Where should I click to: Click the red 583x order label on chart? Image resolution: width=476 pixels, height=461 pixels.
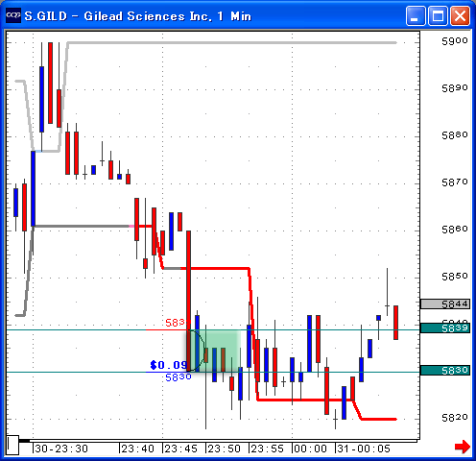click(x=178, y=323)
